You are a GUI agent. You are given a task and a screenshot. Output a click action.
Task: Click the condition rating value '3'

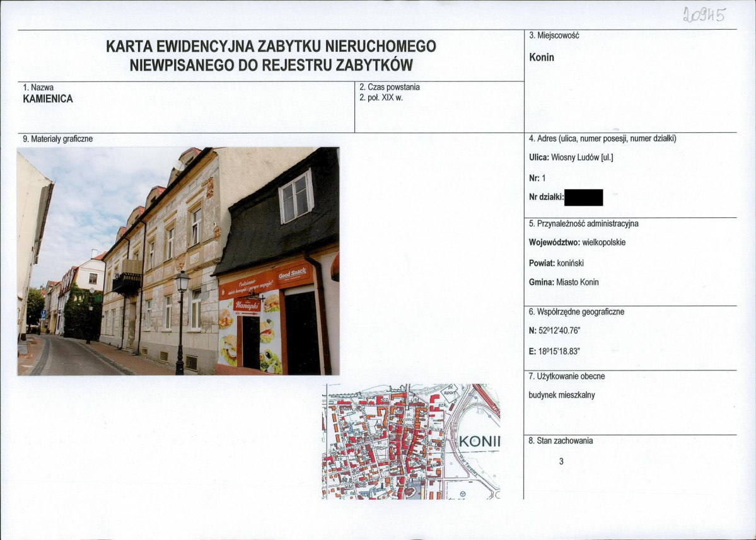click(561, 461)
